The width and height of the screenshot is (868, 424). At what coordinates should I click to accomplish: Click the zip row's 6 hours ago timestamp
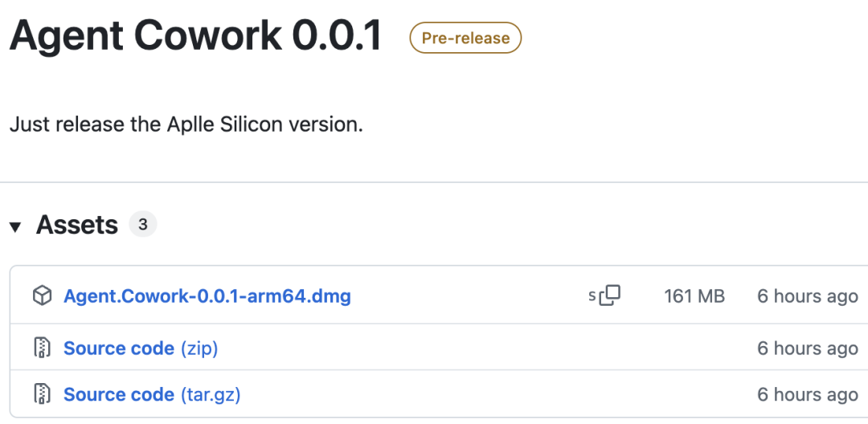[807, 349]
